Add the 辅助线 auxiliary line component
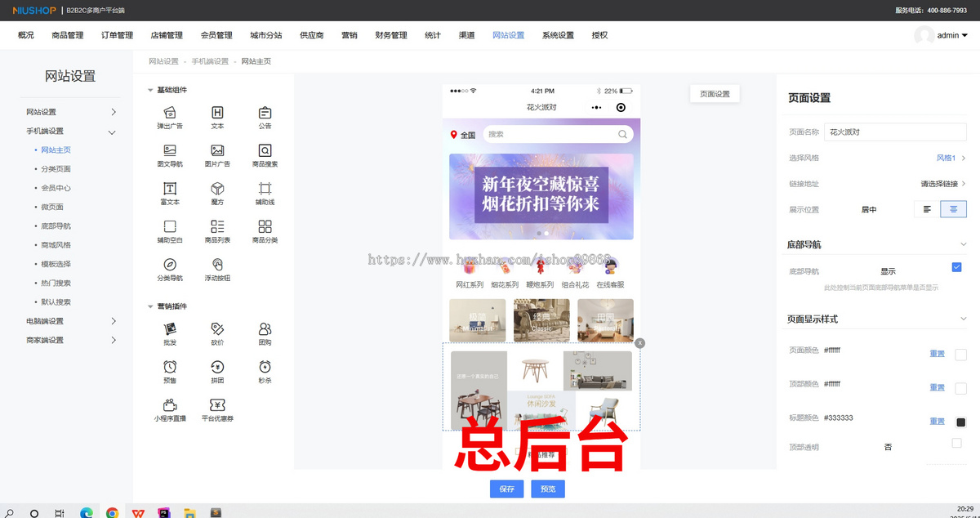This screenshot has width=980, height=518. pos(265,194)
